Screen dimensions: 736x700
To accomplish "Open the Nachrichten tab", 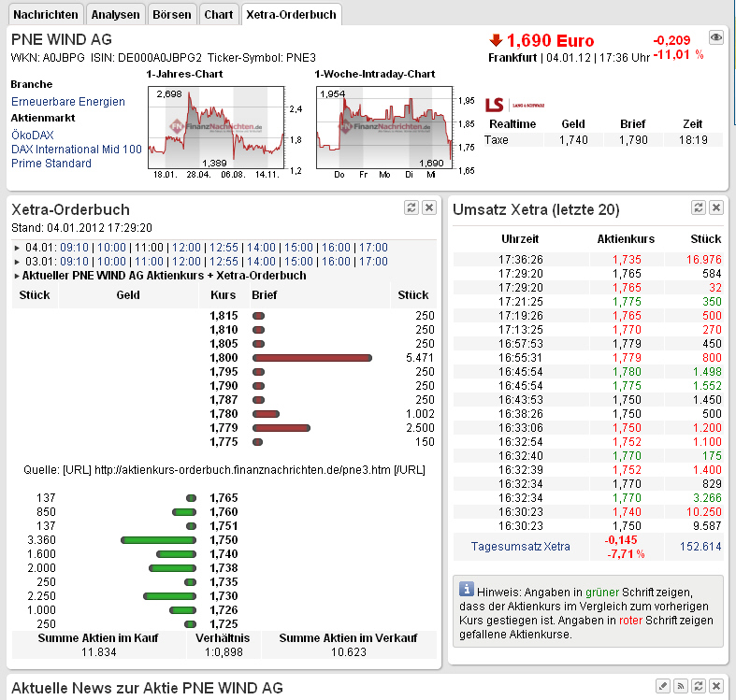I will click(x=46, y=15).
